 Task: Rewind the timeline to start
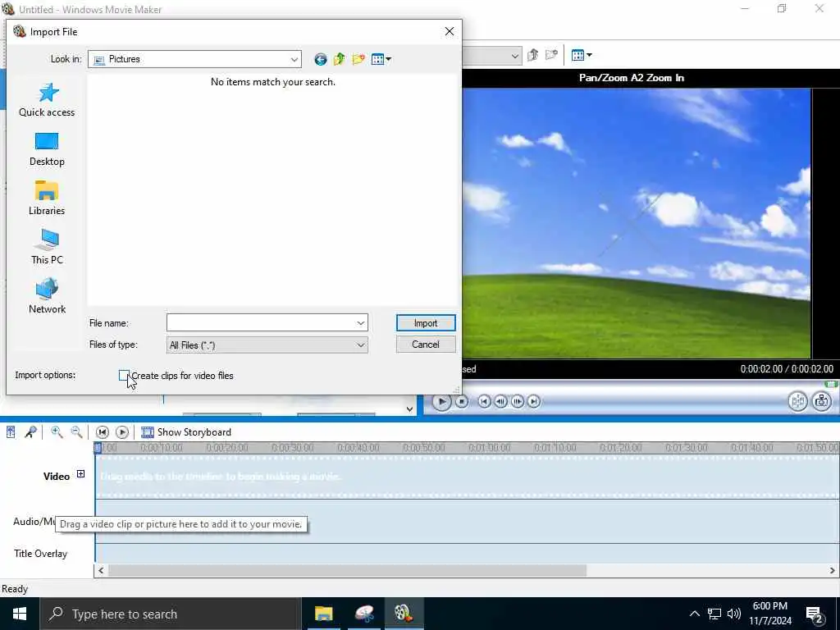tap(103, 432)
